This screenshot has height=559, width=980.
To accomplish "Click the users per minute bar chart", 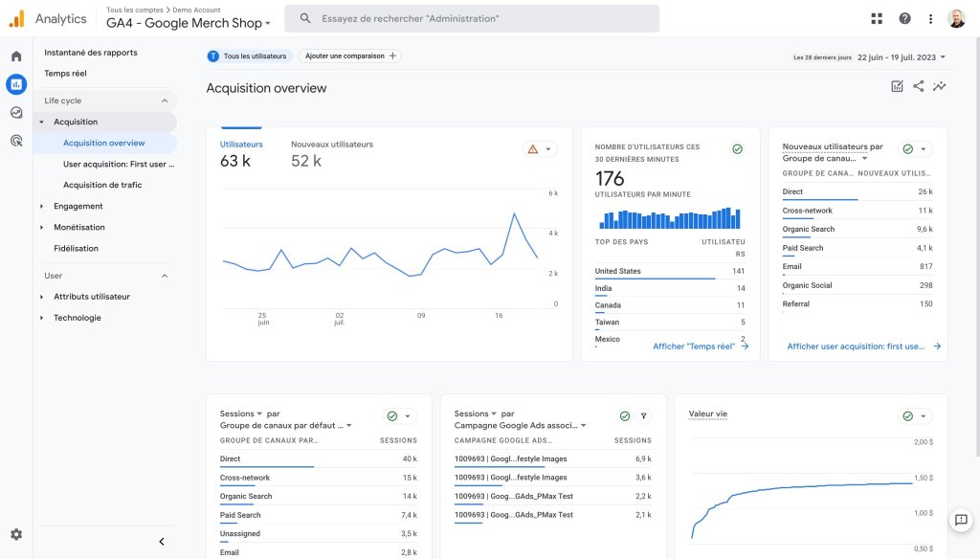I will click(669, 218).
